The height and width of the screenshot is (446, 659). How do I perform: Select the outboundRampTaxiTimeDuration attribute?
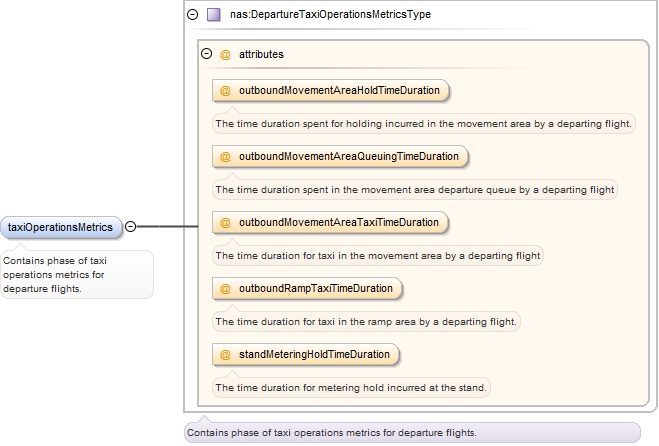click(x=316, y=289)
